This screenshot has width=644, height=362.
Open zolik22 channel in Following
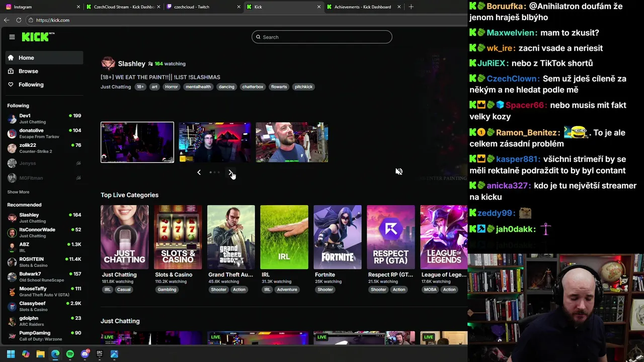(x=44, y=148)
